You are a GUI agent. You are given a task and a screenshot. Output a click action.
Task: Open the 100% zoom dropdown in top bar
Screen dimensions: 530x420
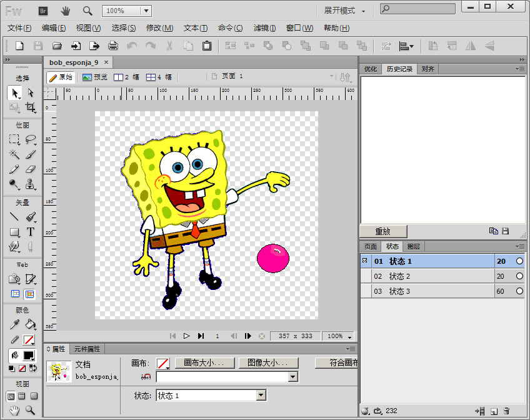[x=146, y=11]
